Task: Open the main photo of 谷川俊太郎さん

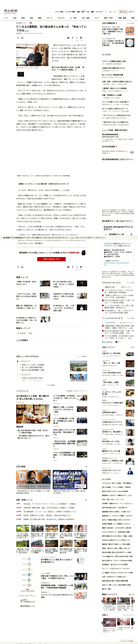Action: point(32,55)
